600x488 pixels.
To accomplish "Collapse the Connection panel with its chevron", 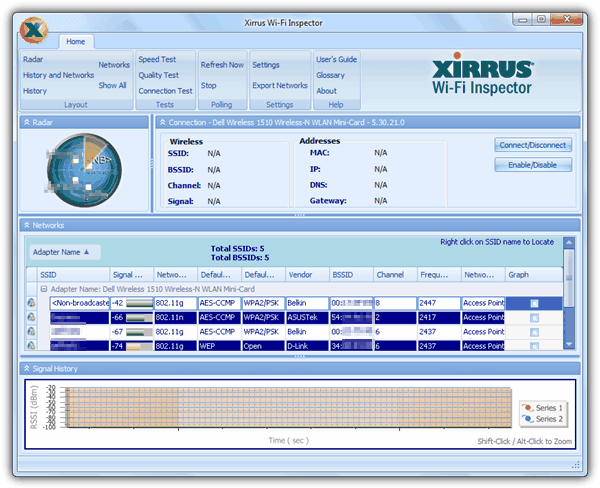I will tap(161, 122).
